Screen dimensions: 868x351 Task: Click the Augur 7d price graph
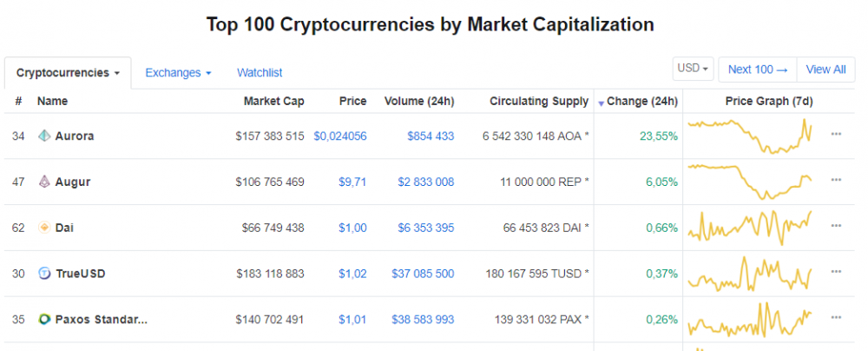750,182
